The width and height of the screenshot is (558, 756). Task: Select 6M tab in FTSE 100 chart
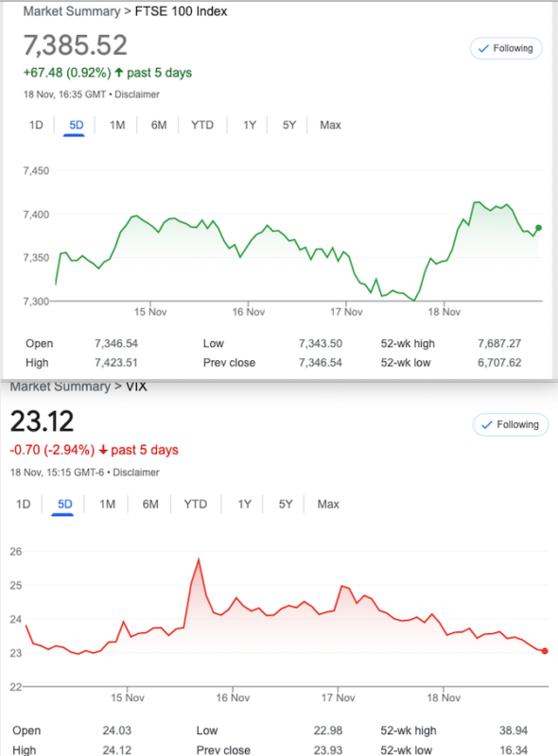[x=159, y=126]
